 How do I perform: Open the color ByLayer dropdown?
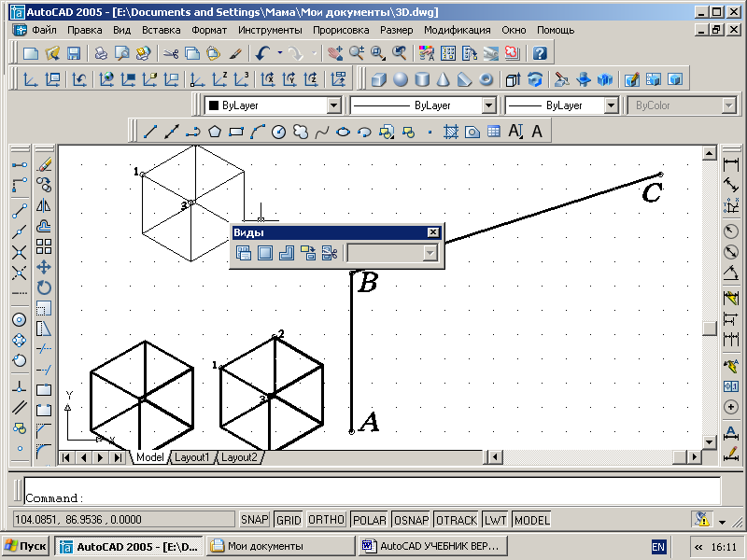tap(334, 105)
